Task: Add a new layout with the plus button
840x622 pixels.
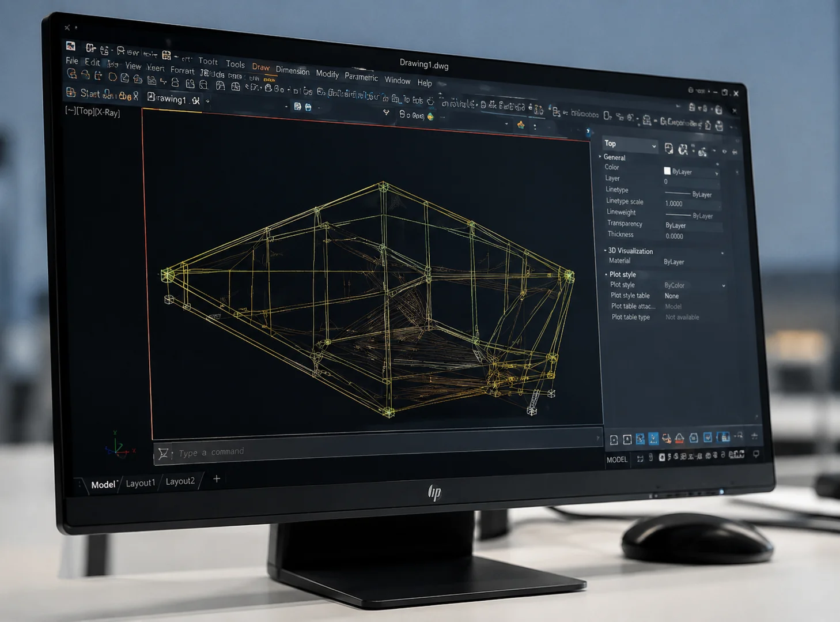Action: pos(217,478)
